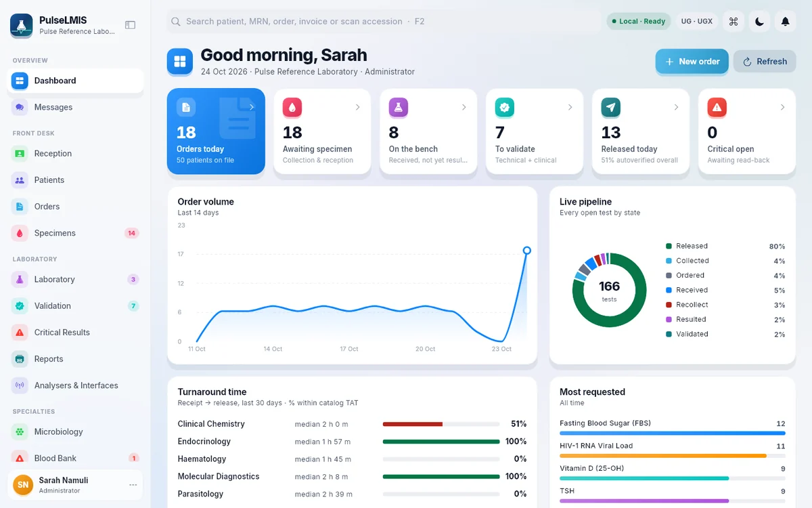Create a new order with New order button
Viewport: 812px width, 508px height.
pyautogui.click(x=692, y=62)
